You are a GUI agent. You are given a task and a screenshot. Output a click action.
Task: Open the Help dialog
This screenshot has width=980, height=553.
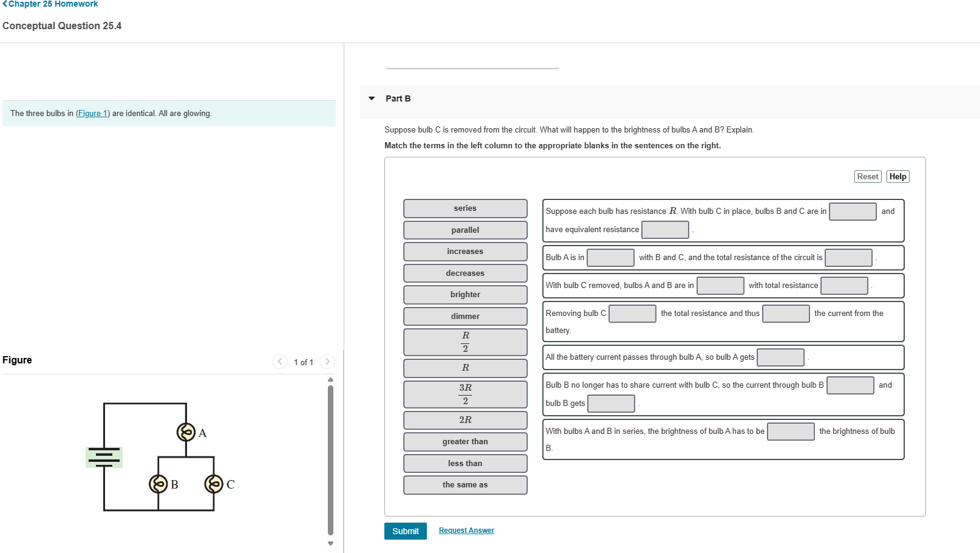coord(897,176)
